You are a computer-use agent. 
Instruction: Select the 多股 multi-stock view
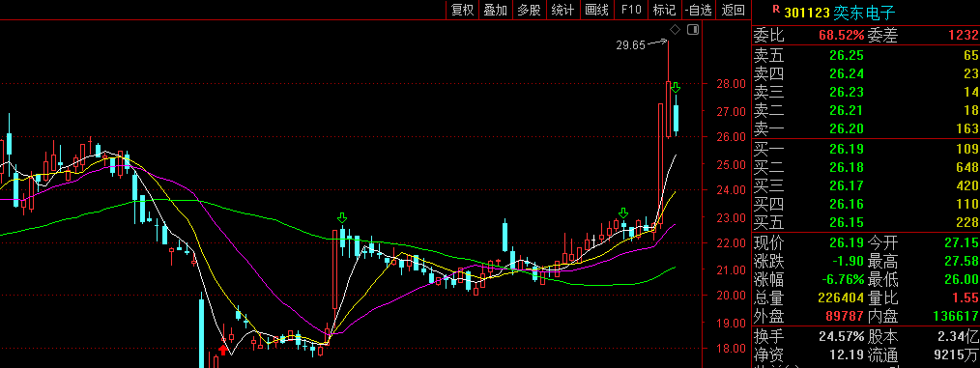[529, 10]
